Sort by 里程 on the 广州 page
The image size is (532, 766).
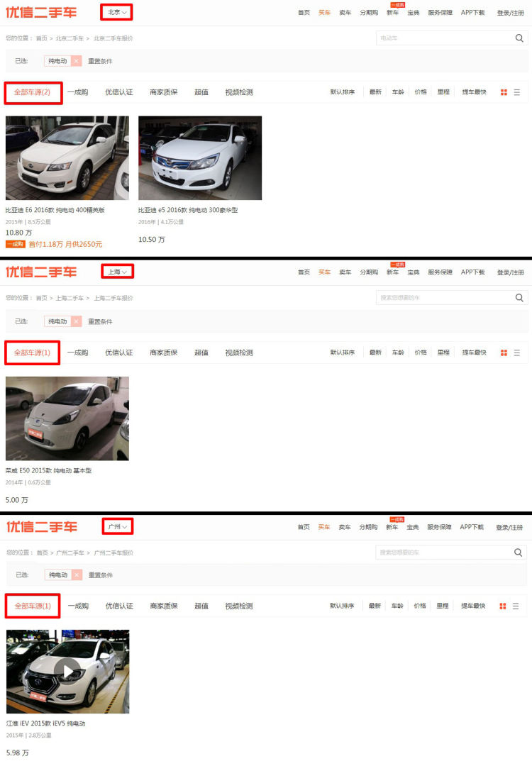click(x=443, y=606)
